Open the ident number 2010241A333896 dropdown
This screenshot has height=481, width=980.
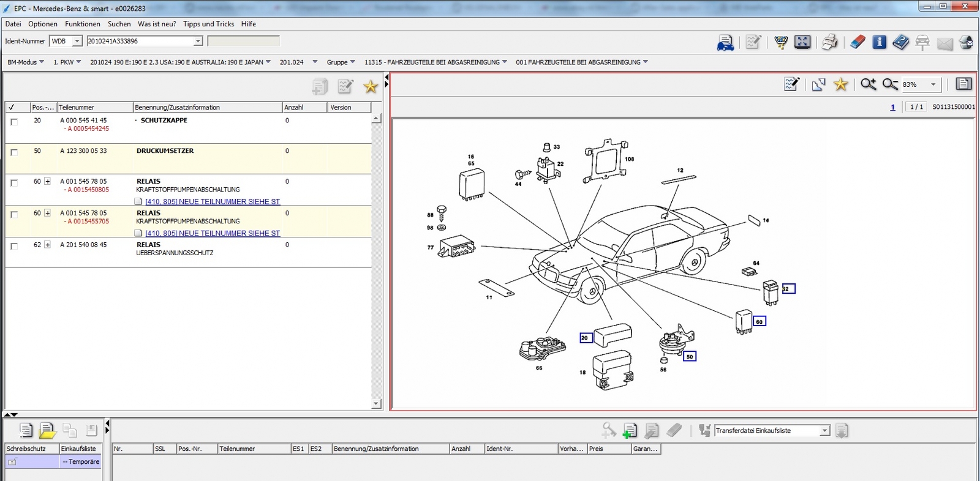coord(198,41)
